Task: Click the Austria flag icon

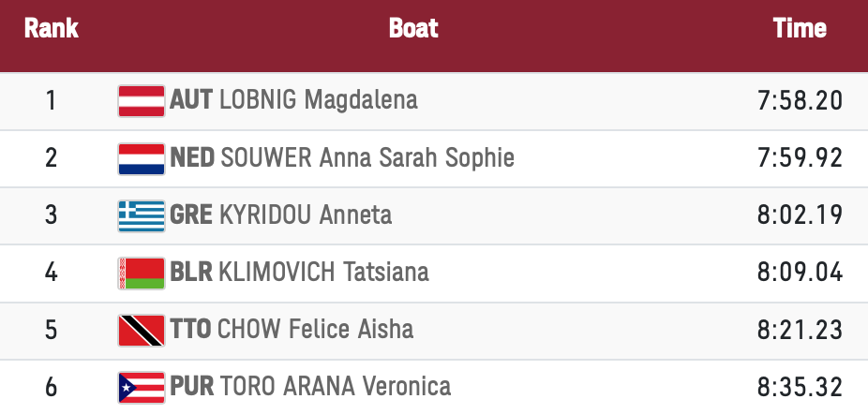Action: click(x=142, y=100)
